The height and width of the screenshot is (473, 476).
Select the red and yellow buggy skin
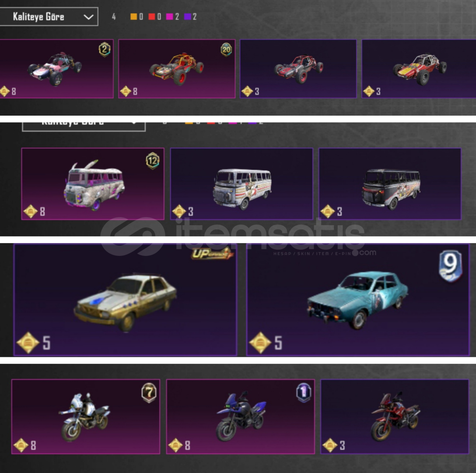pos(419,69)
